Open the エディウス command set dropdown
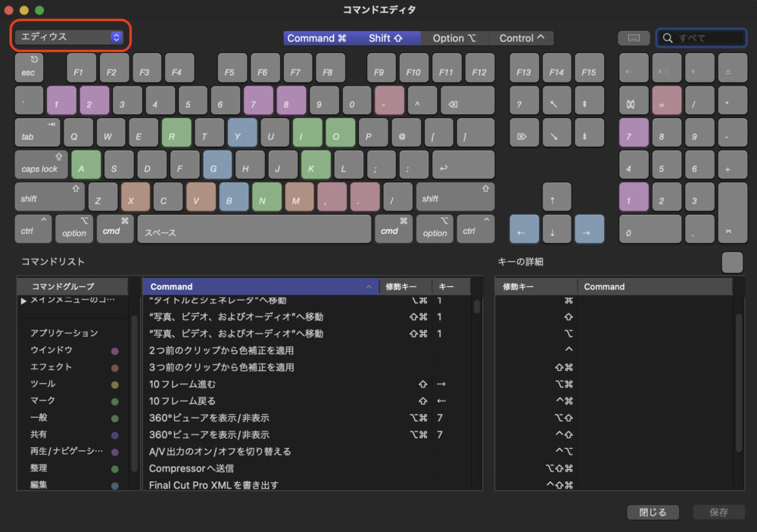The image size is (757, 532). pos(70,36)
